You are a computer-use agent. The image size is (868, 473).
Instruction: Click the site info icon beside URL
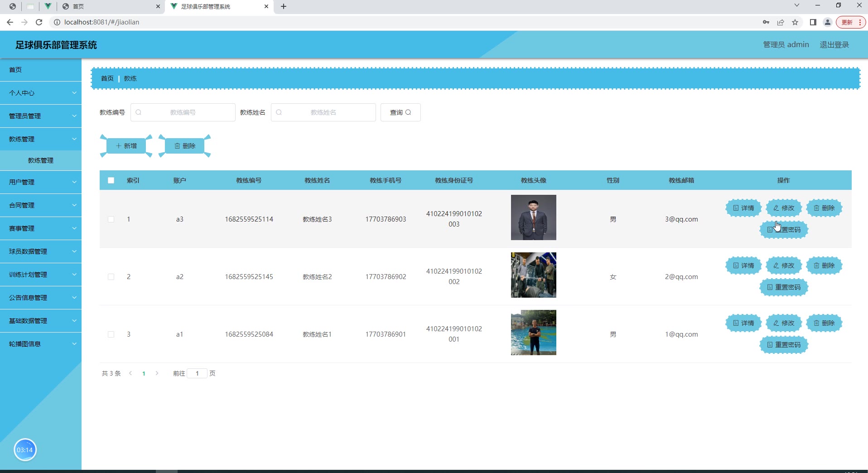point(57,22)
